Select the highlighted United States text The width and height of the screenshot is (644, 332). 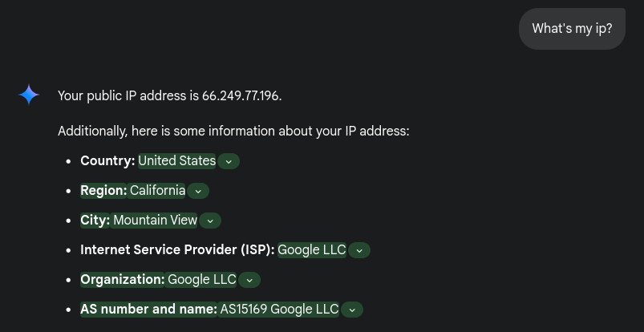click(177, 160)
